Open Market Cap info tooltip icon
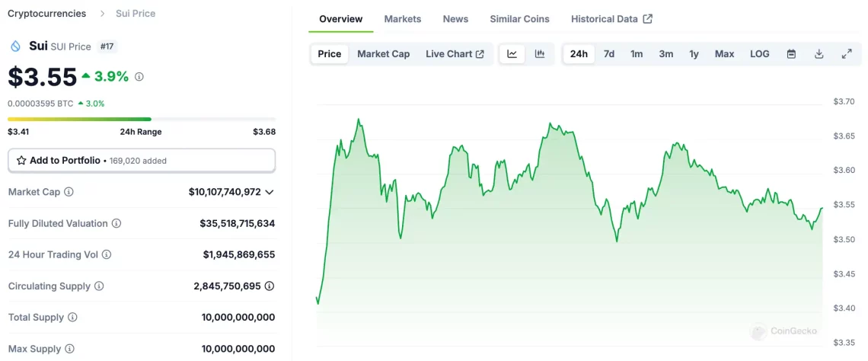 [69, 192]
